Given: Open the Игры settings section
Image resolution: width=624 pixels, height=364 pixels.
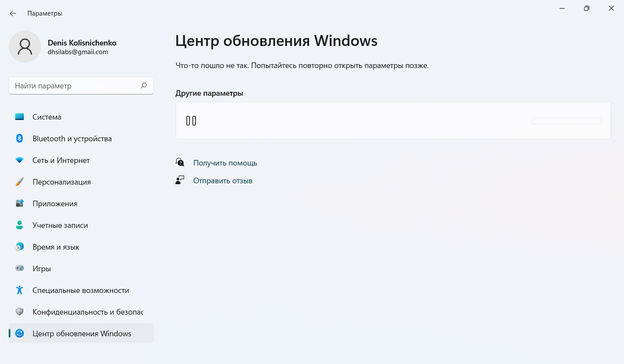Looking at the screenshot, I should pos(42,269).
